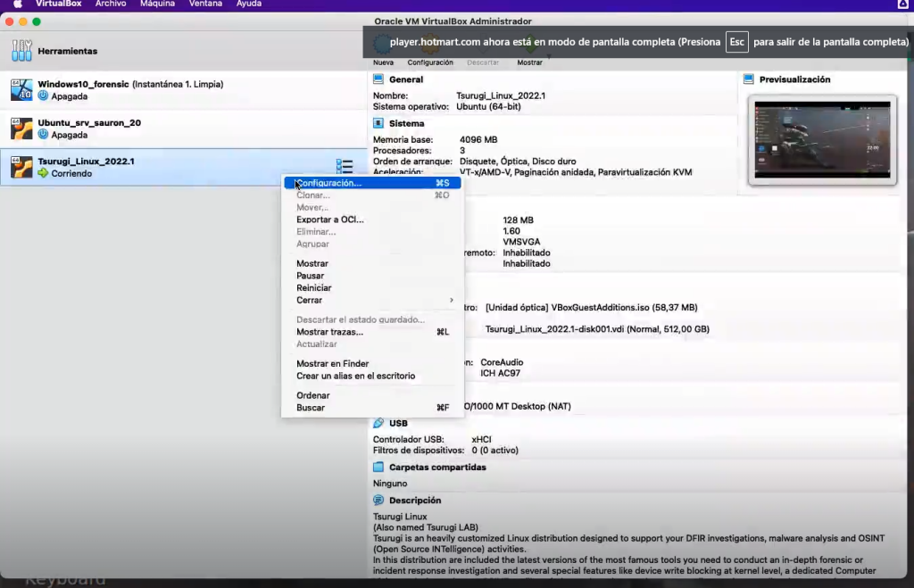Image resolution: width=914 pixels, height=588 pixels.
Task: Click the Herramientas label
Action: tap(68, 51)
